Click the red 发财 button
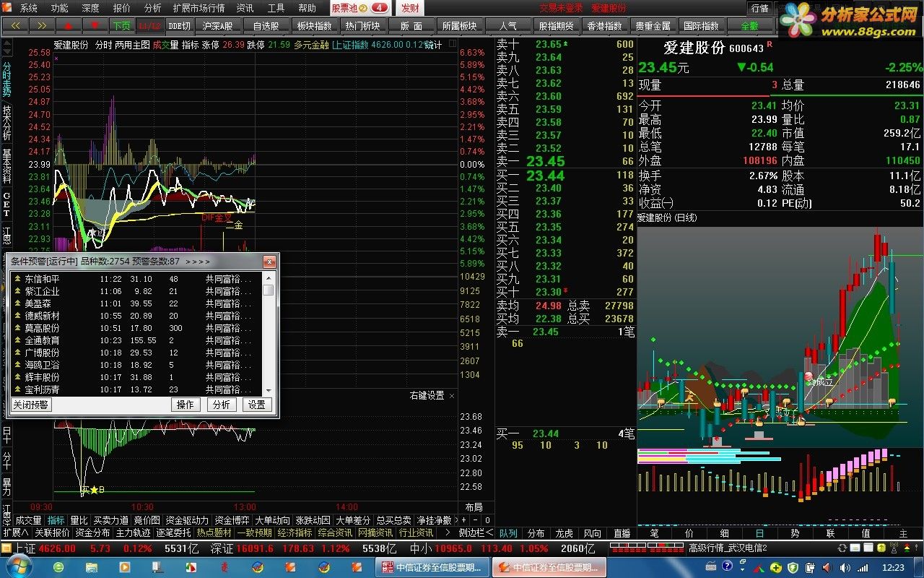 pos(409,8)
